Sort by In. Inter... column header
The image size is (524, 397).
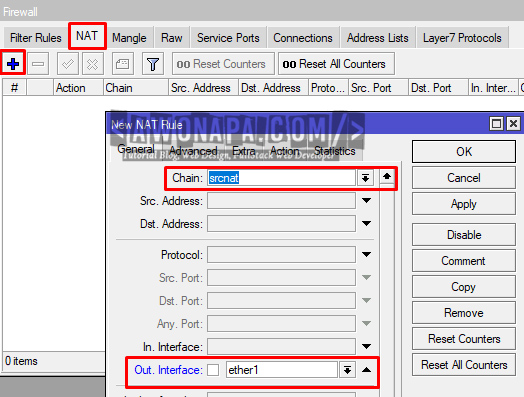493,88
